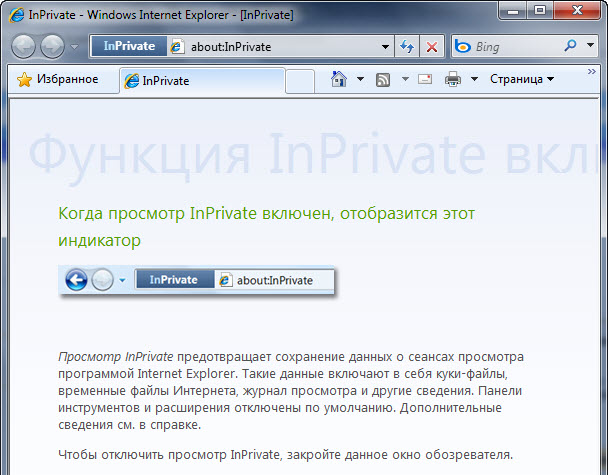Viewport: 608px width, 475px height.
Task: Click the italic text 'Просмотр InPrivate'
Action: pos(116,356)
